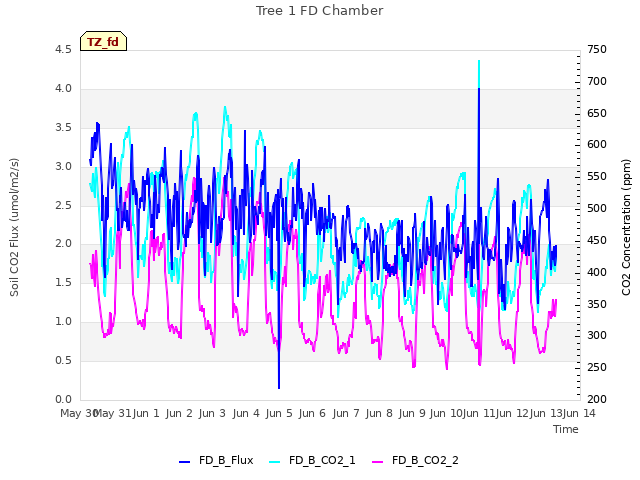Click the magenta FD_B_CO2_2 legend color marker
Viewport: 640px width, 480px height.
pyautogui.click(x=378, y=462)
